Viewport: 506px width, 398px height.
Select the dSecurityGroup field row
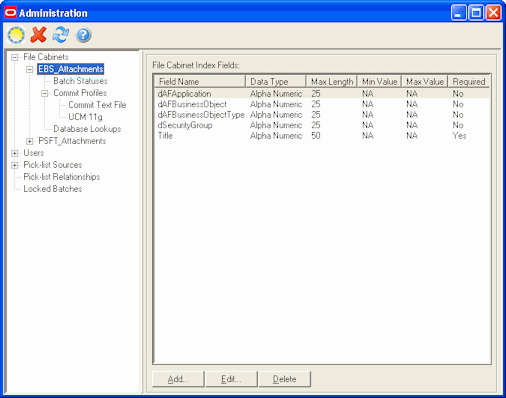click(x=322, y=125)
